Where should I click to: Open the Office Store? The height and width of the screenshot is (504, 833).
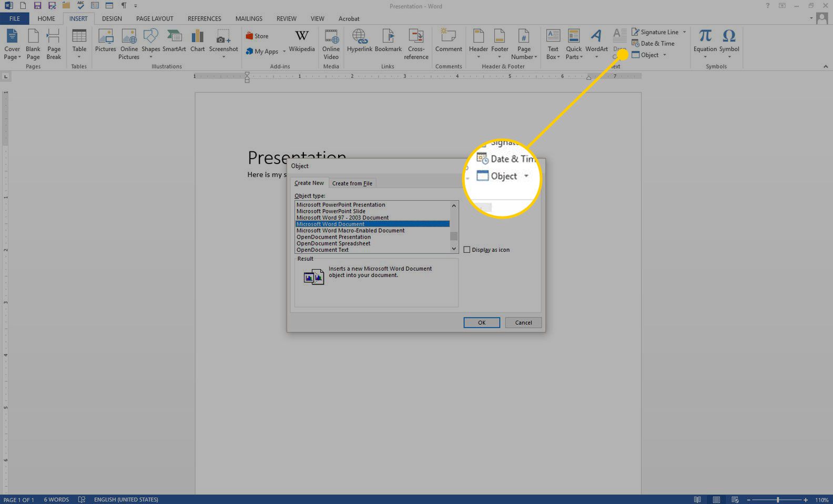click(x=257, y=36)
